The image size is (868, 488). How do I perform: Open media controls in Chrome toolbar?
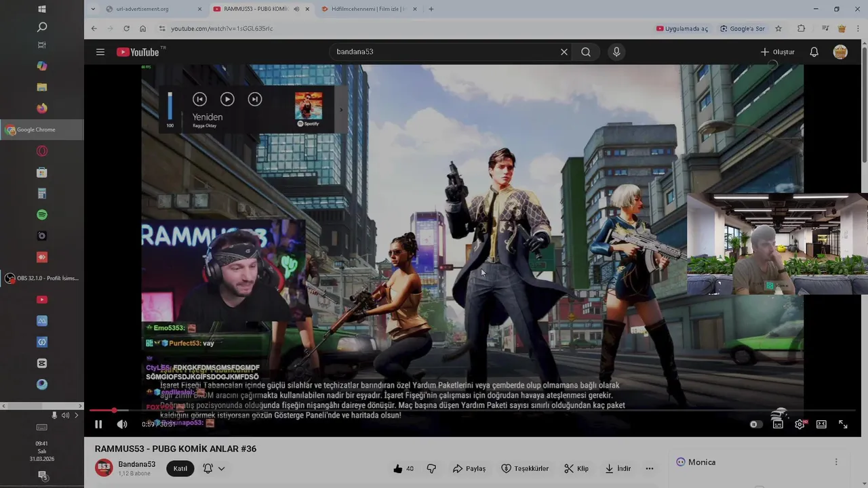click(825, 28)
